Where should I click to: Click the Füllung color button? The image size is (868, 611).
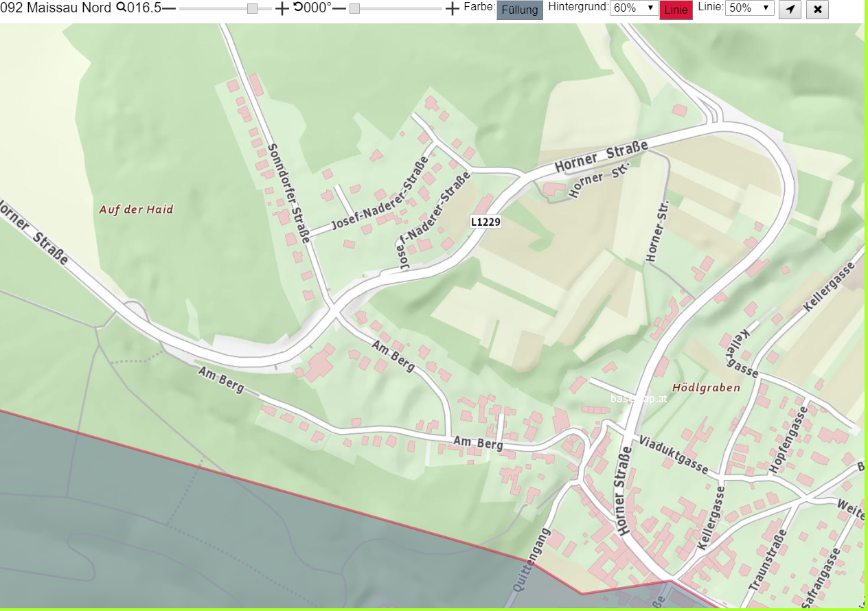[520, 10]
